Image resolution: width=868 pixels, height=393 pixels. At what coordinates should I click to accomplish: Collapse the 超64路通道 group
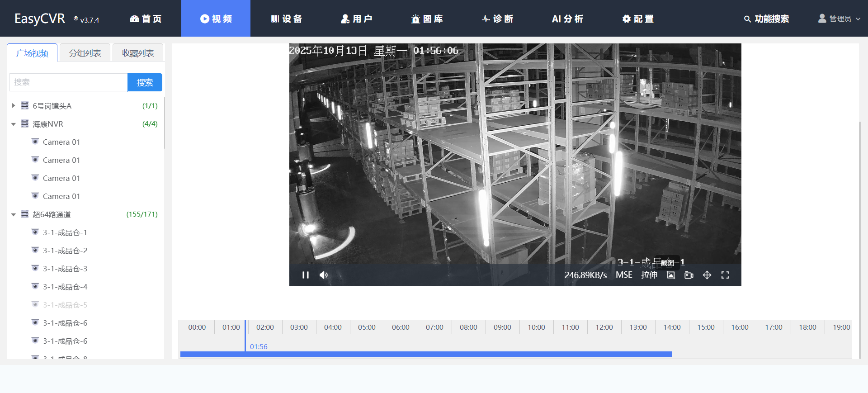(x=14, y=214)
